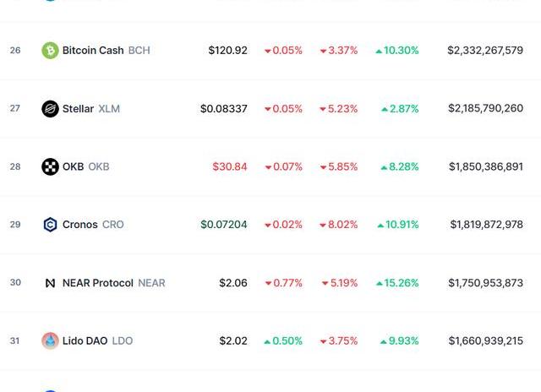Click the OKB coin logo icon

50,166
